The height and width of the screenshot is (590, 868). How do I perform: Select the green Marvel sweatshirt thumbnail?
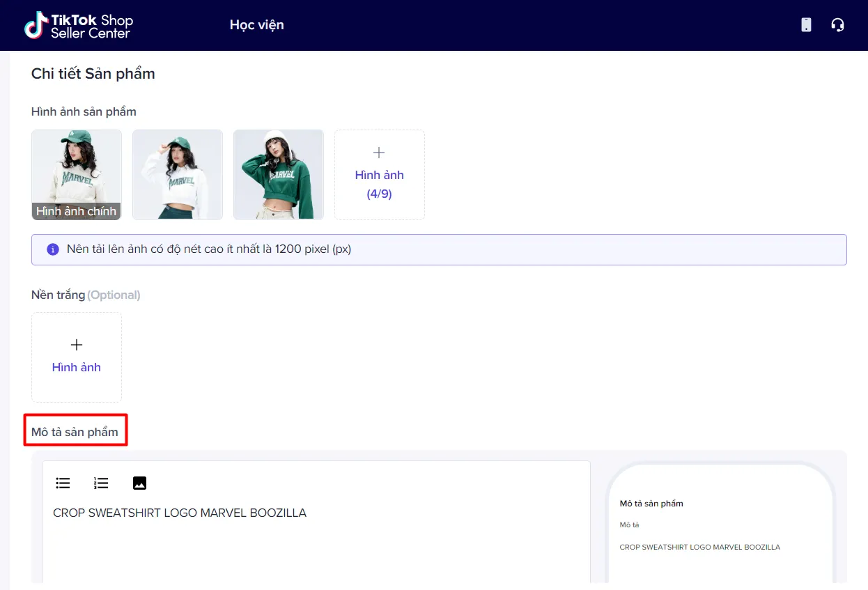click(x=279, y=175)
